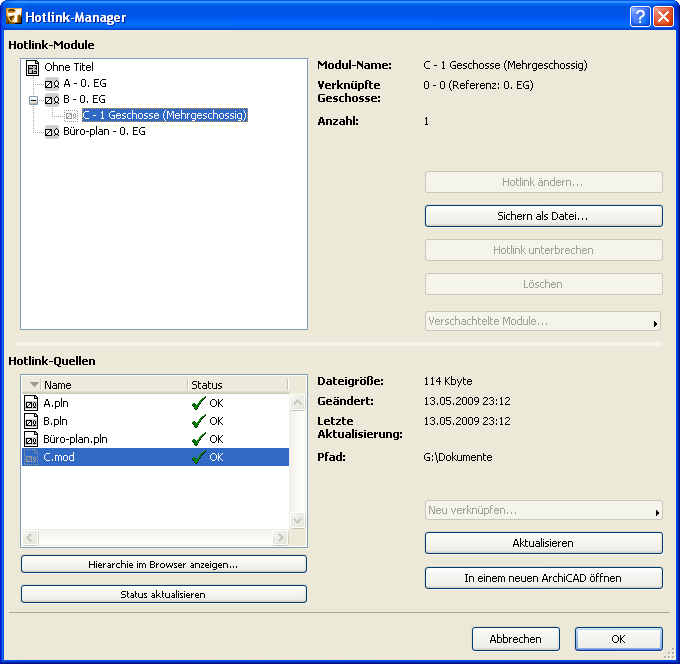Click the file icon of Büro-plan.pln
The height and width of the screenshot is (664, 680).
pos(31,439)
